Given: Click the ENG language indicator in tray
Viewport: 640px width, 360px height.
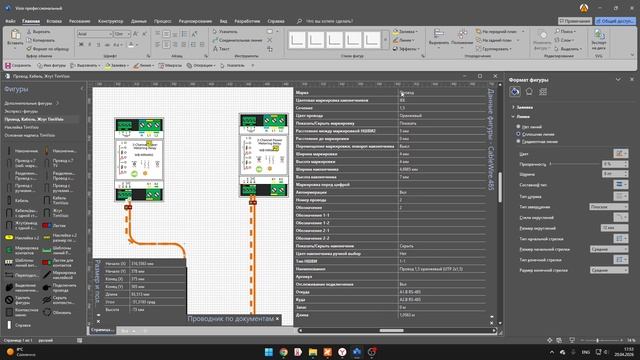Looking at the screenshot, I should point(586,352).
